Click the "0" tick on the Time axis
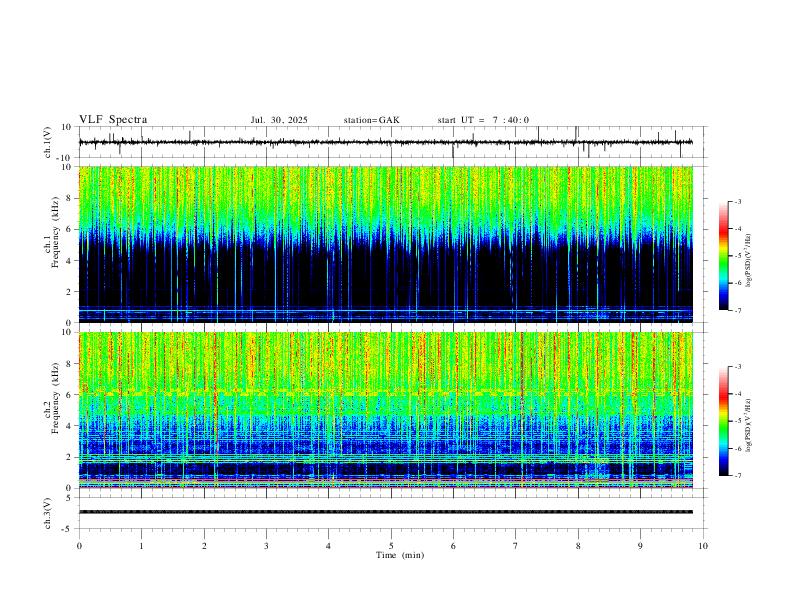This screenshot has width=792, height=612. coord(79,546)
